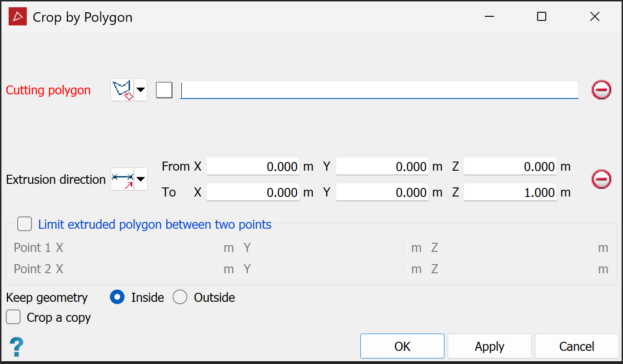Tick the checkbox beside cutting polygon field
This screenshot has width=623, height=364.
click(164, 90)
